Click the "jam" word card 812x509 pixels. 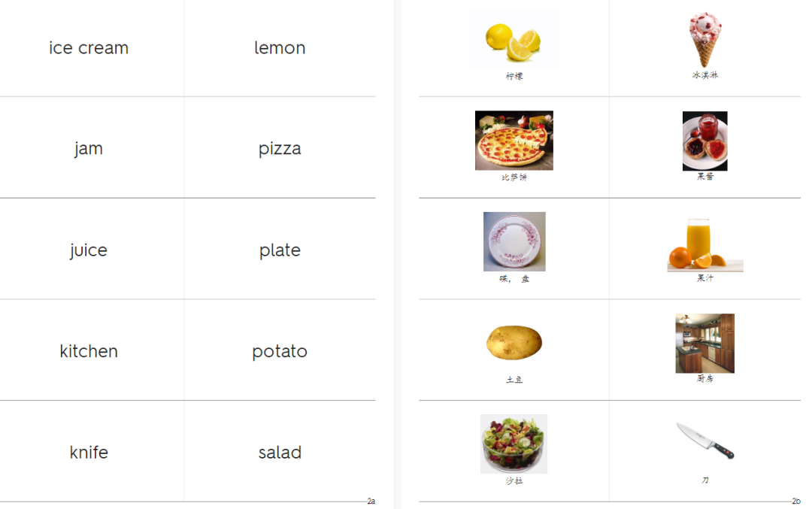pyautogui.click(x=89, y=149)
